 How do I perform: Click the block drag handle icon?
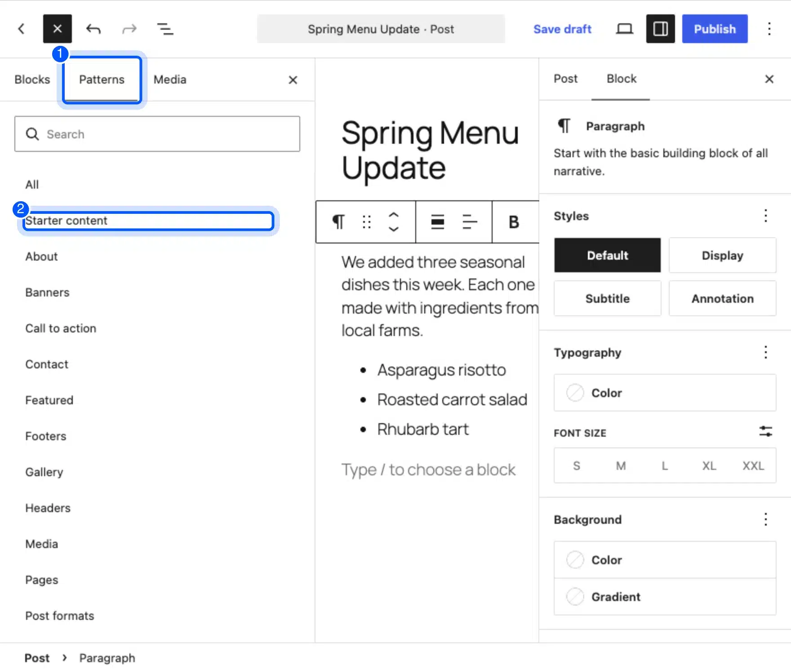click(x=367, y=222)
